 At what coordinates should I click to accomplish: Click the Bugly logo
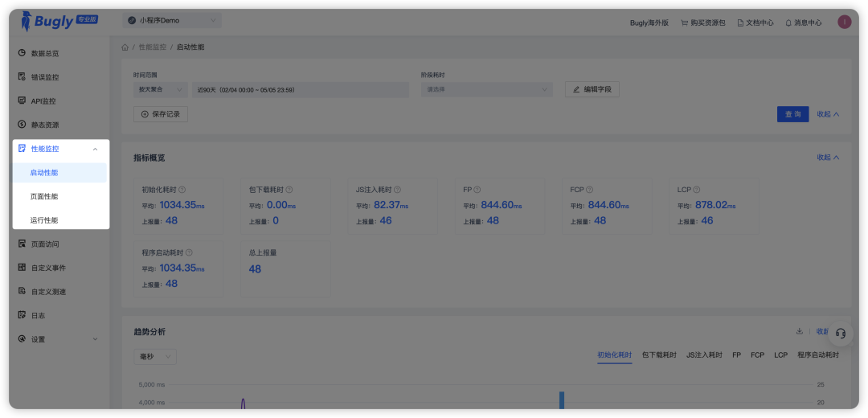[59, 21]
